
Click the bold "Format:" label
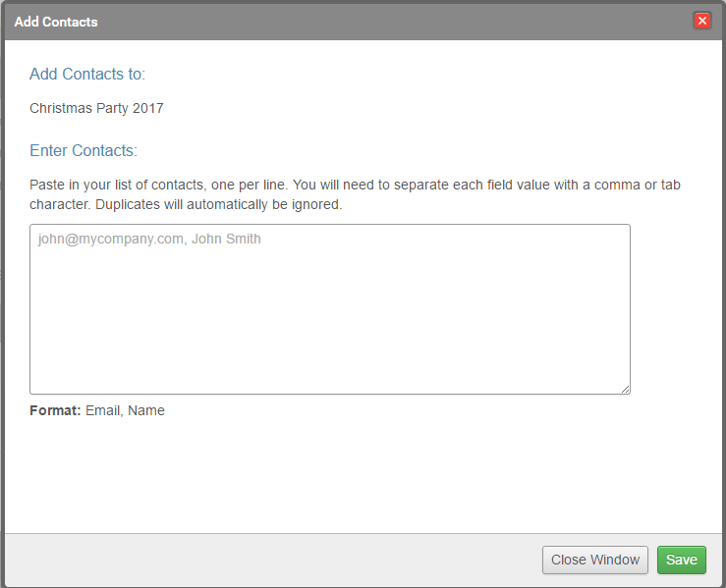tap(55, 410)
